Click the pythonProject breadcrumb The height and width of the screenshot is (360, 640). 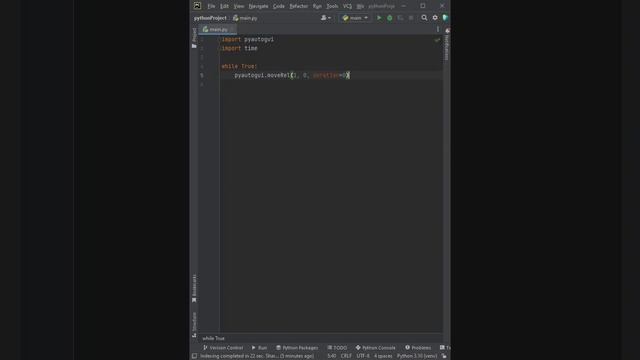tap(210, 18)
